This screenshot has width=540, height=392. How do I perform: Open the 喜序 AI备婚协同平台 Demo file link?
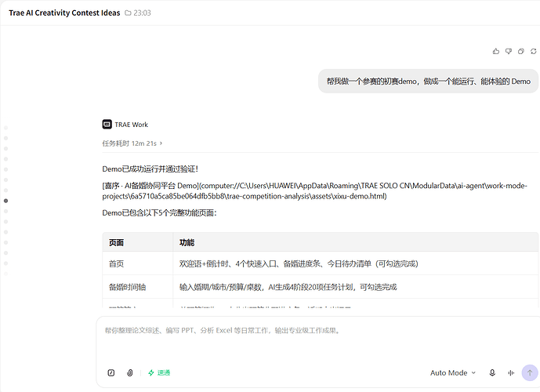click(314, 191)
